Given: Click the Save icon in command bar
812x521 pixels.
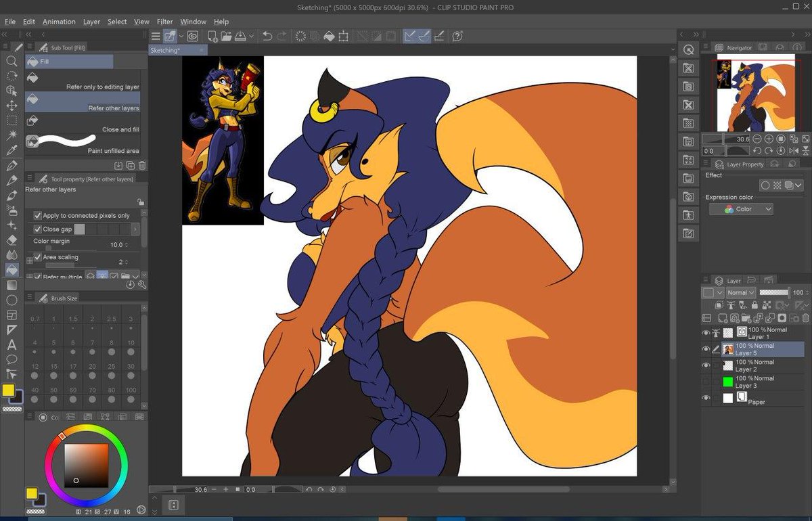Looking at the screenshot, I should click(240, 36).
